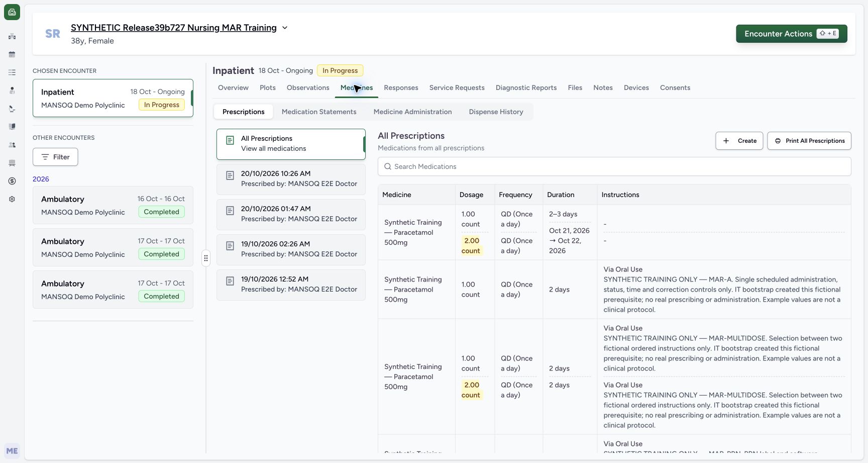Switch to the Observations tab

(308, 87)
